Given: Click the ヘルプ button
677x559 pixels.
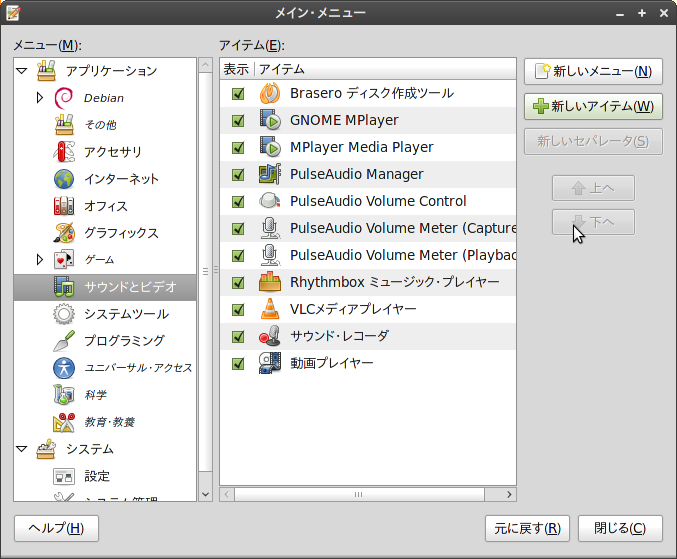Looking at the screenshot, I should click(56, 528).
